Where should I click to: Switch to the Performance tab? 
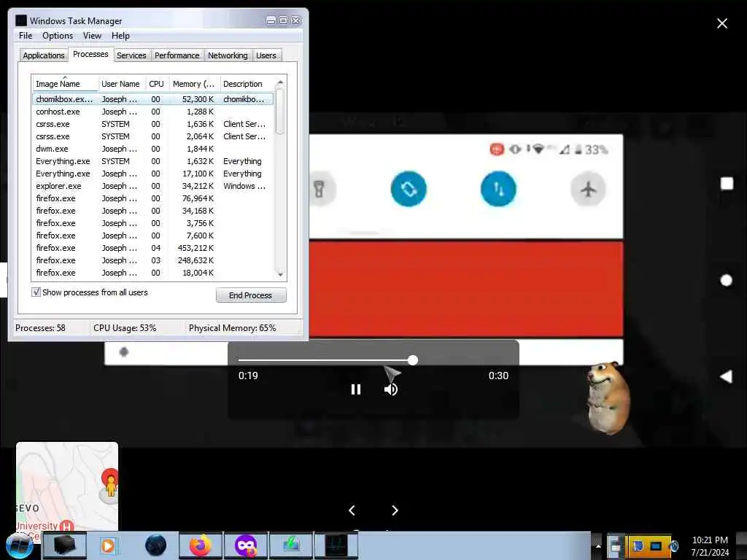177,55
